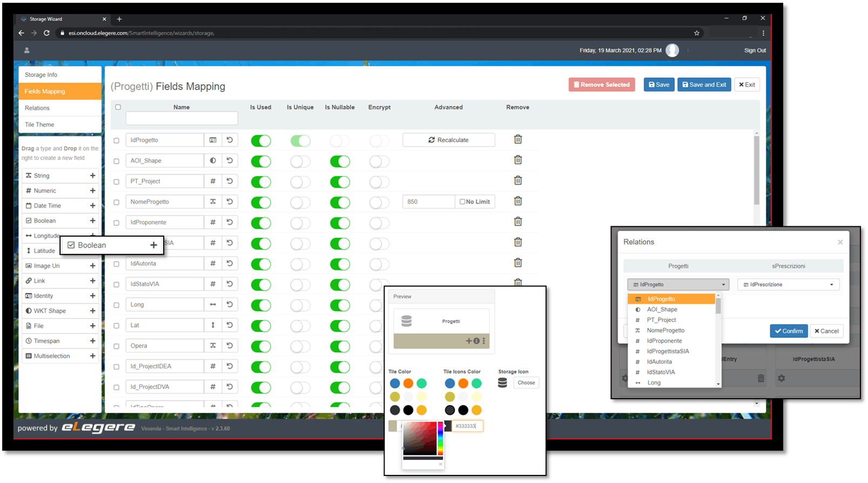The height and width of the screenshot is (483, 868).
Task: Delete the IdProgetto field with trash icon
Action: [518, 139]
